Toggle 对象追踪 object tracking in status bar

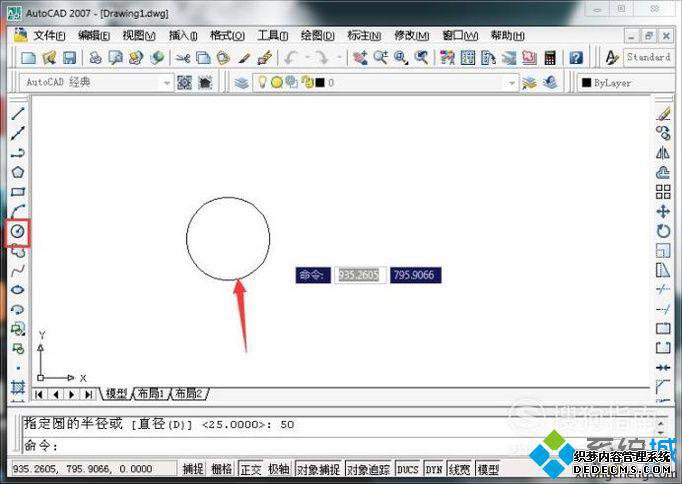pyautogui.click(x=368, y=469)
